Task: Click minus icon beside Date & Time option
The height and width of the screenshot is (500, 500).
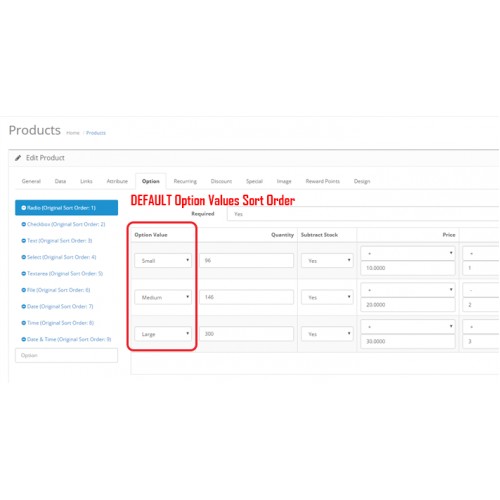Action: (x=24, y=339)
